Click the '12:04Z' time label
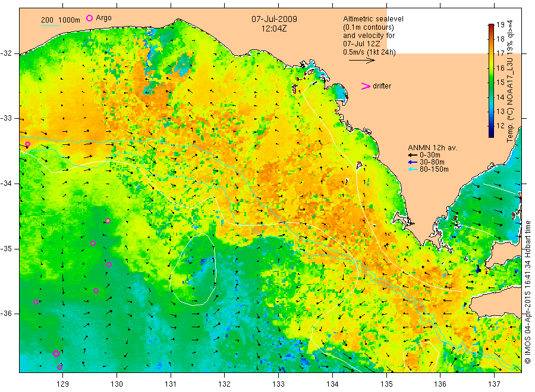 pyautogui.click(x=274, y=29)
